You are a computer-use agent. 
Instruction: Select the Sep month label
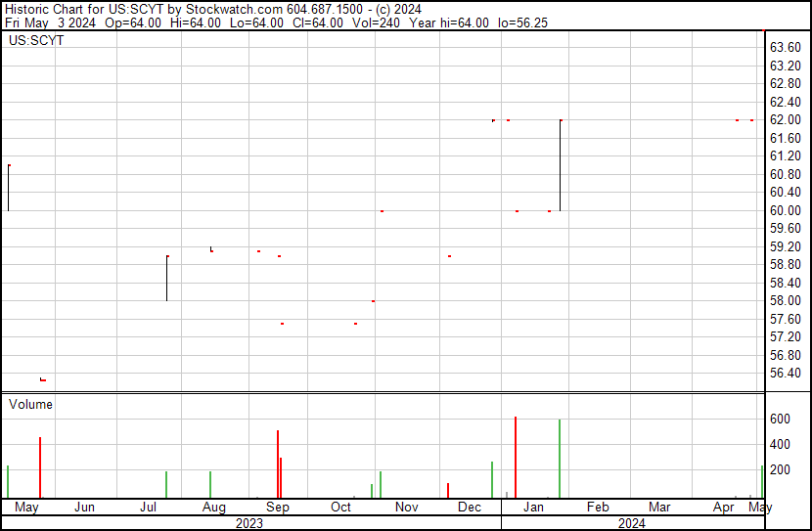coord(278,507)
